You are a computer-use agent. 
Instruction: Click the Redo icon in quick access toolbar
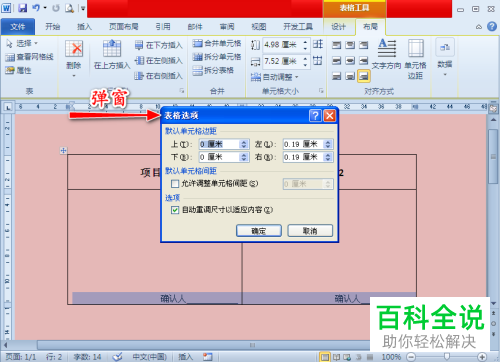56,8
